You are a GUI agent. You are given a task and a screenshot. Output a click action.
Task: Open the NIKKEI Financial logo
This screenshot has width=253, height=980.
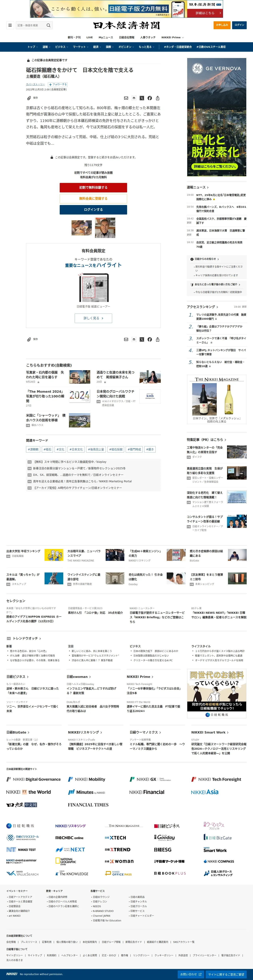pos(147,793)
